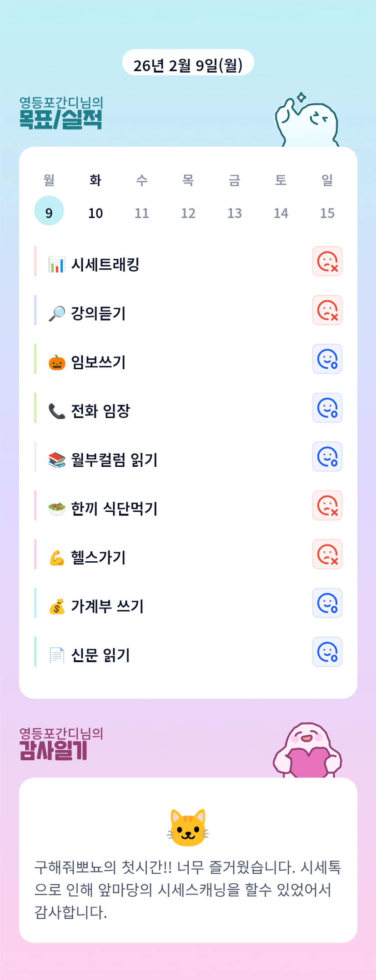376x980 pixels.
Task: Select Tuesday the 10th in week row
Action: pos(95,213)
